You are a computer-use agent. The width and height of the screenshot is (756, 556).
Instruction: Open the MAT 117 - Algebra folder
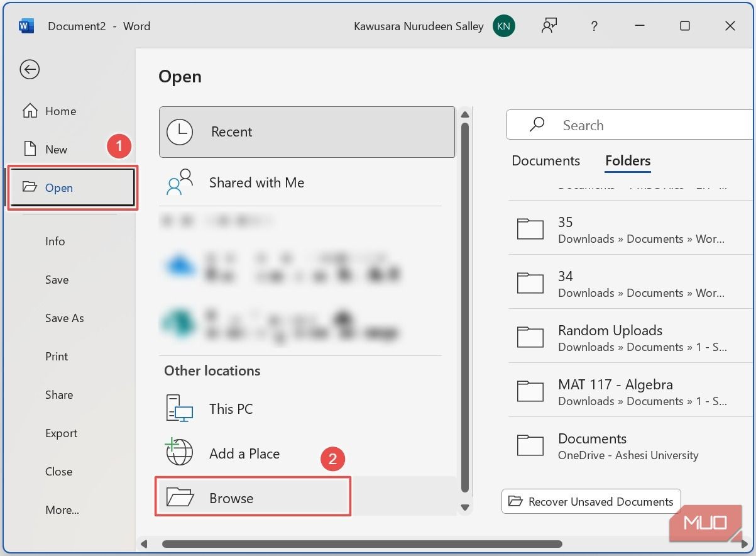[x=630, y=392]
